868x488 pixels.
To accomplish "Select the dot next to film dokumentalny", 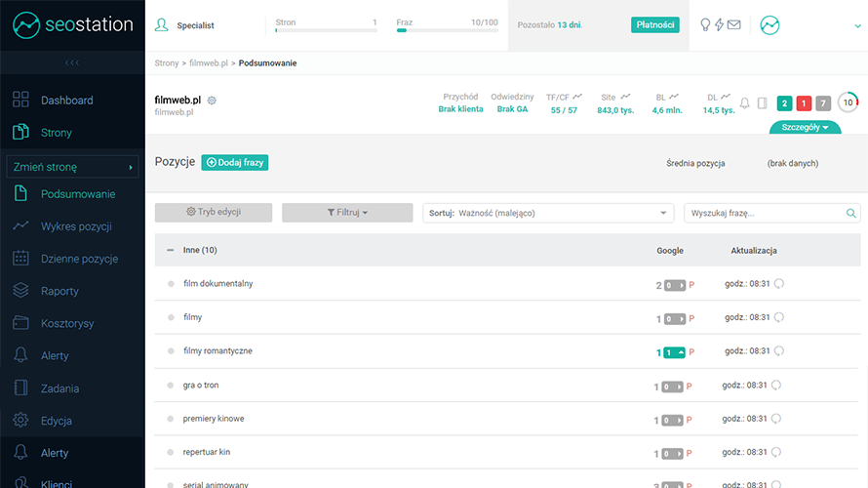I will [x=171, y=284].
